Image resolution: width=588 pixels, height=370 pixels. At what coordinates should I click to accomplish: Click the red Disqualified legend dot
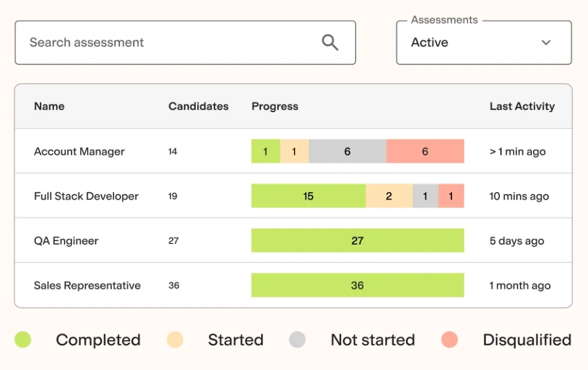coord(450,340)
